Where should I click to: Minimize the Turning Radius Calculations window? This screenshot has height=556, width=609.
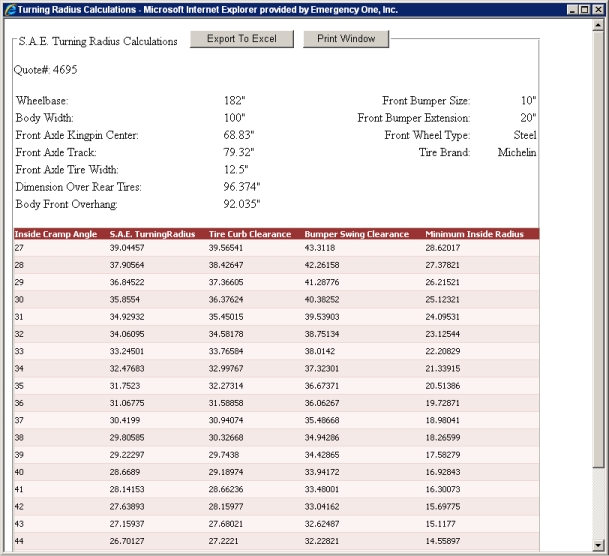[572, 9]
